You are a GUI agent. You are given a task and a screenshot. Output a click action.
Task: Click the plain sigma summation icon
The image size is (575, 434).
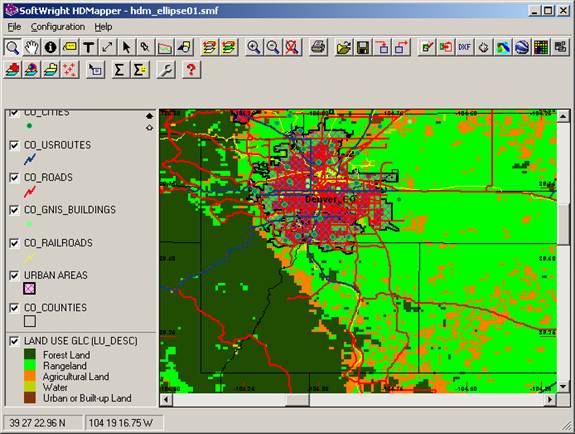pyautogui.click(x=120, y=70)
